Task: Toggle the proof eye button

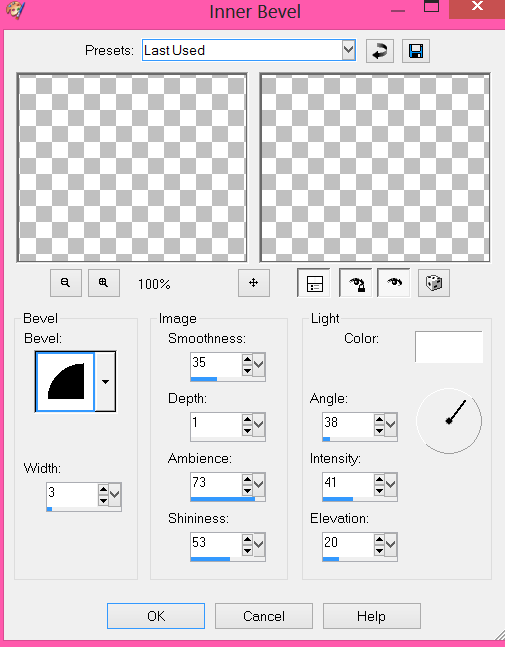Action: pyautogui.click(x=394, y=283)
